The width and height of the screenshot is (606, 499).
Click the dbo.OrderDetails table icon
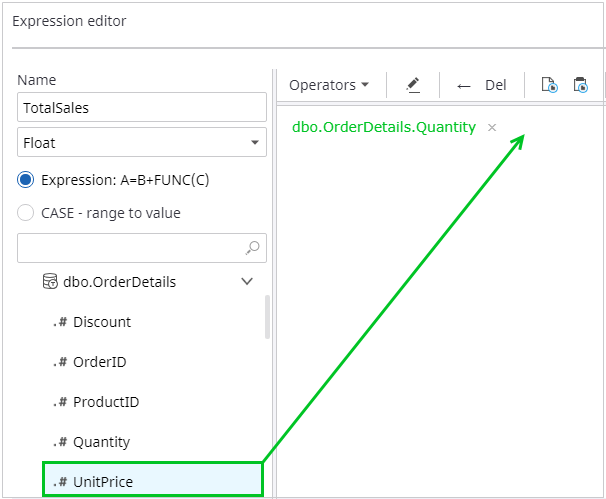click(50, 282)
